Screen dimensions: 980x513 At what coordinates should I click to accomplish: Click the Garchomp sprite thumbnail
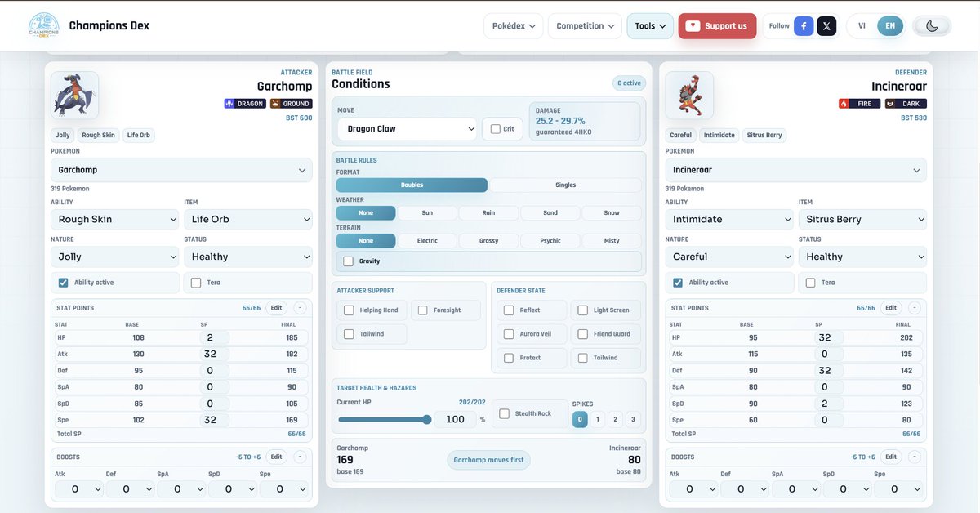tap(75, 96)
